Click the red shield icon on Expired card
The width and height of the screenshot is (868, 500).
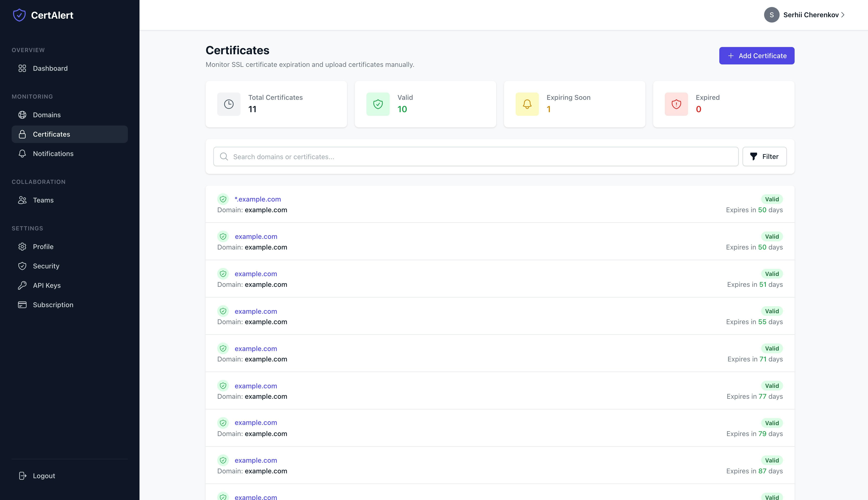coord(676,104)
